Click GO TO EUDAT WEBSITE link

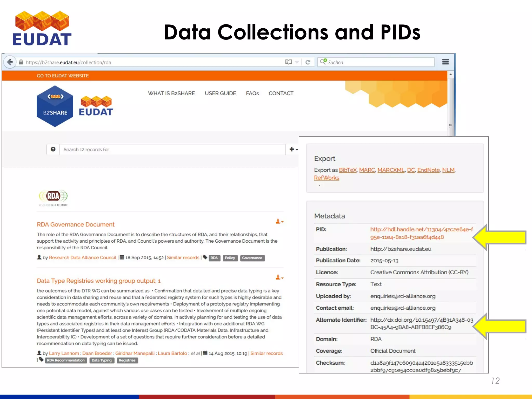(63, 76)
